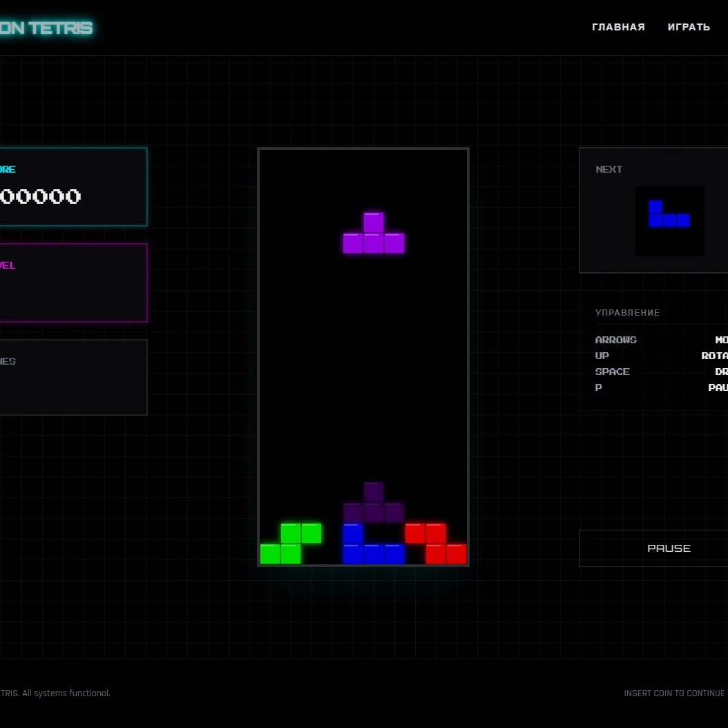728x728 pixels.
Task: Click the УПРАВЛЕНИЕ panel heading
Action: pyautogui.click(x=627, y=312)
